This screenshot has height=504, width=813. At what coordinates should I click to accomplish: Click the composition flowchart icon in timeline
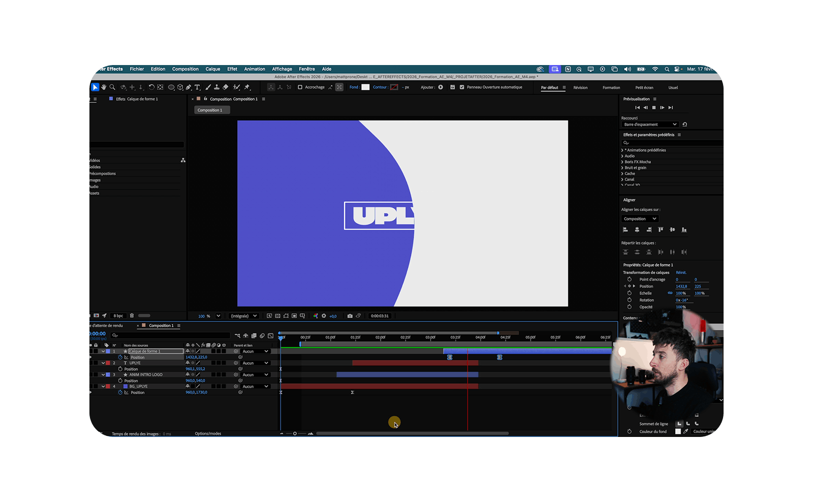pyautogui.click(x=237, y=336)
